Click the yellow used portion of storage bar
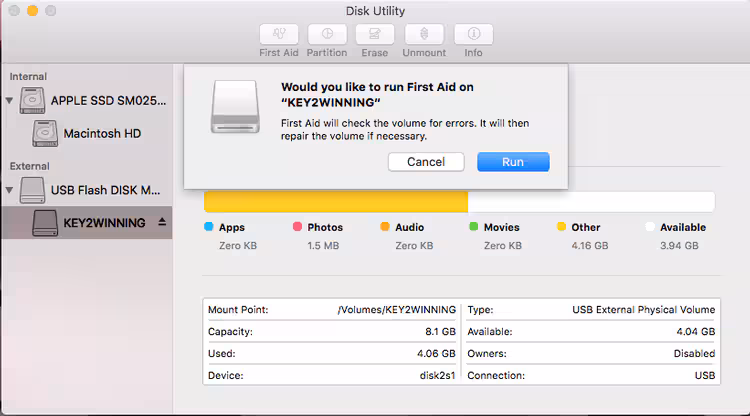 [336, 202]
